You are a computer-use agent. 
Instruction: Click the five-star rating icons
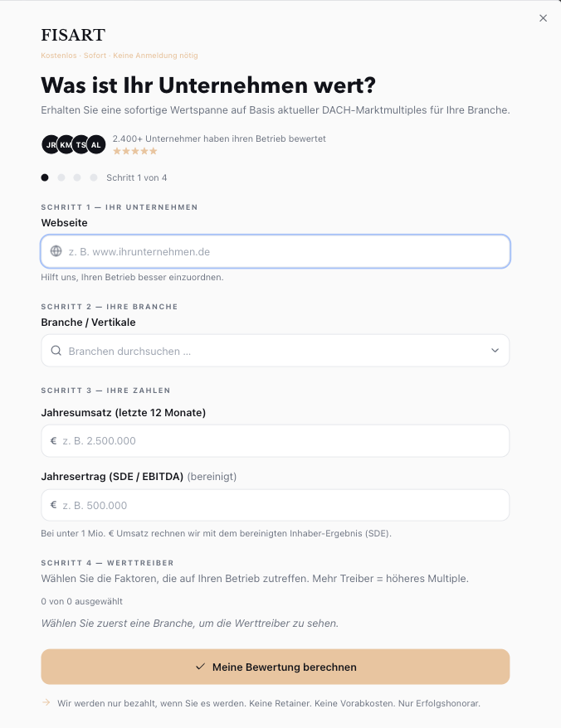pyautogui.click(x=135, y=151)
